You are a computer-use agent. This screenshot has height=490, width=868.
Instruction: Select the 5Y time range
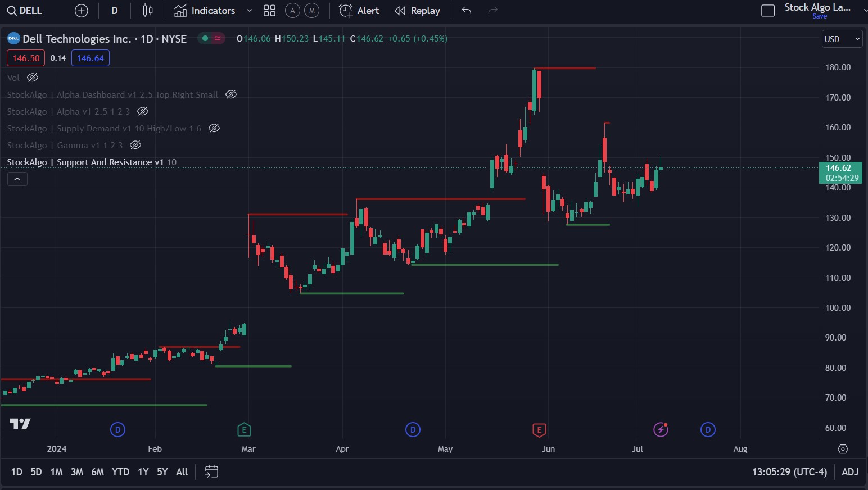(162, 472)
